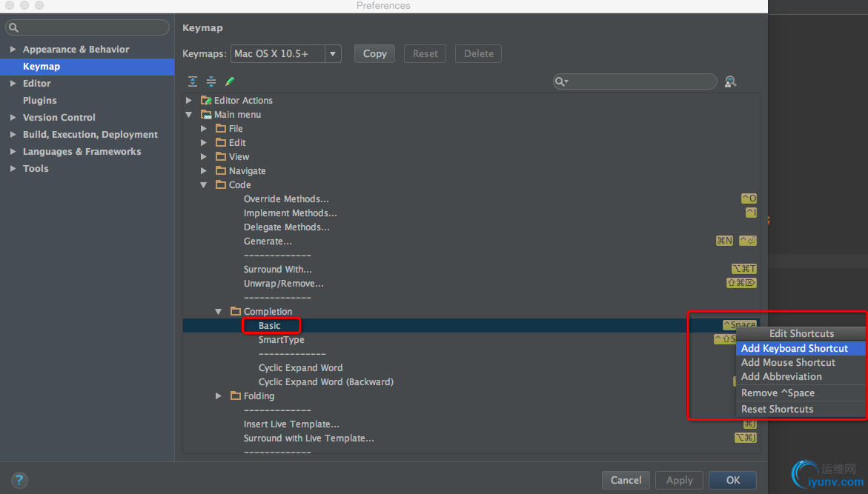Click the Editor Actions folder icon
Viewport: 868px width, 494px height.
click(206, 100)
